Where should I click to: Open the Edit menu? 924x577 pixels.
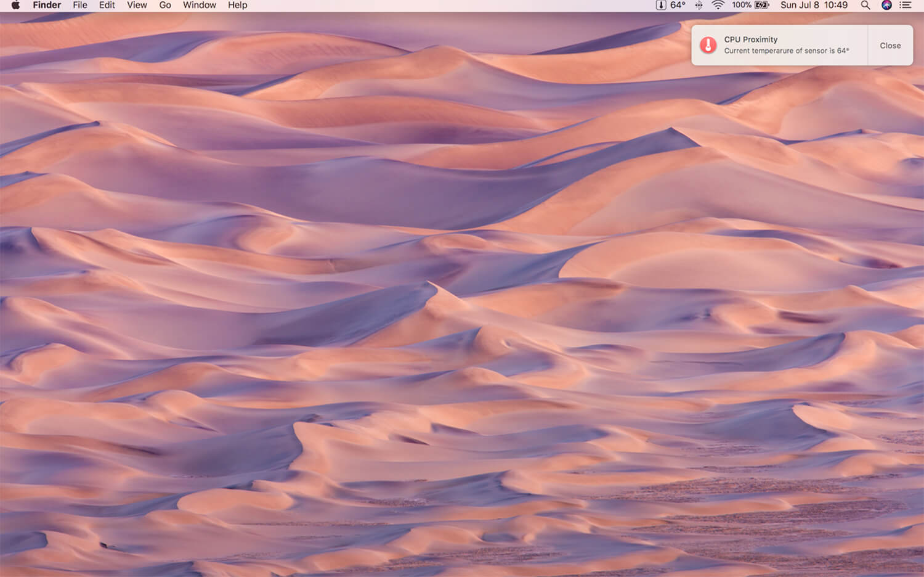(x=107, y=5)
